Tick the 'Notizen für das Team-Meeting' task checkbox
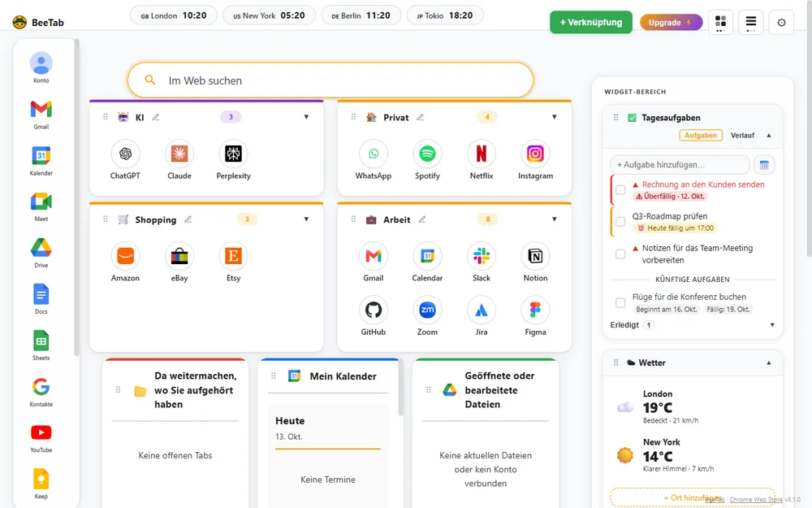The height and width of the screenshot is (508, 812). [x=620, y=254]
